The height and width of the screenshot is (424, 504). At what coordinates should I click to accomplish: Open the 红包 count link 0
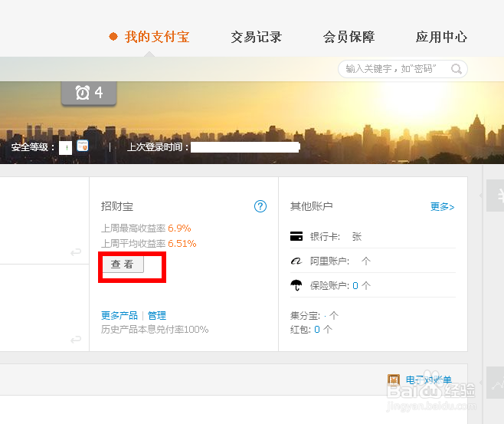pyautogui.click(x=317, y=330)
